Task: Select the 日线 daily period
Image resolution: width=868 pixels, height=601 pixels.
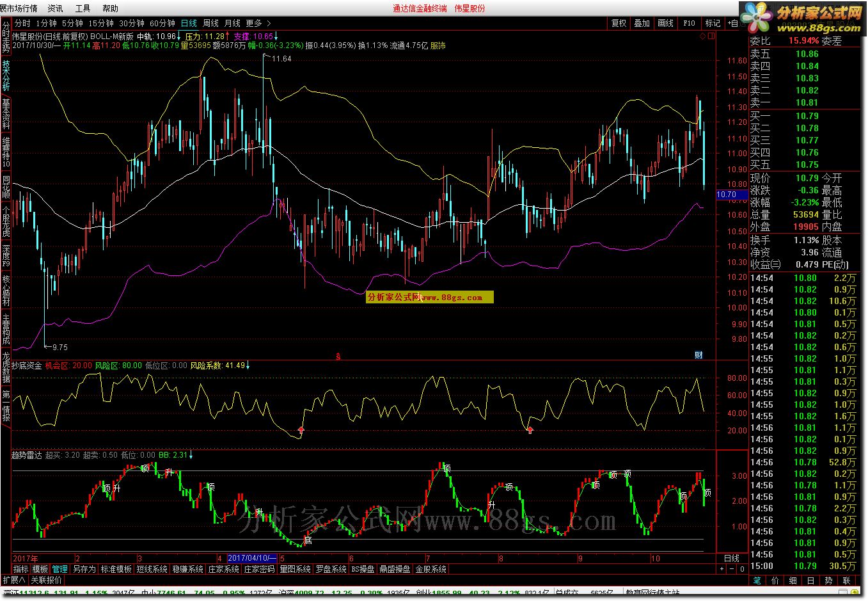Action: pyautogui.click(x=189, y=23)
